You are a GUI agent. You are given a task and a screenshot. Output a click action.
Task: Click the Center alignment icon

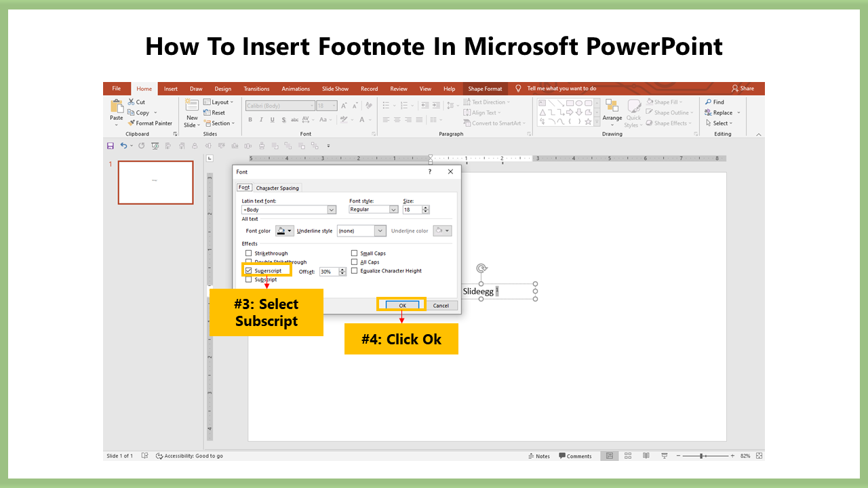[397, 120]
